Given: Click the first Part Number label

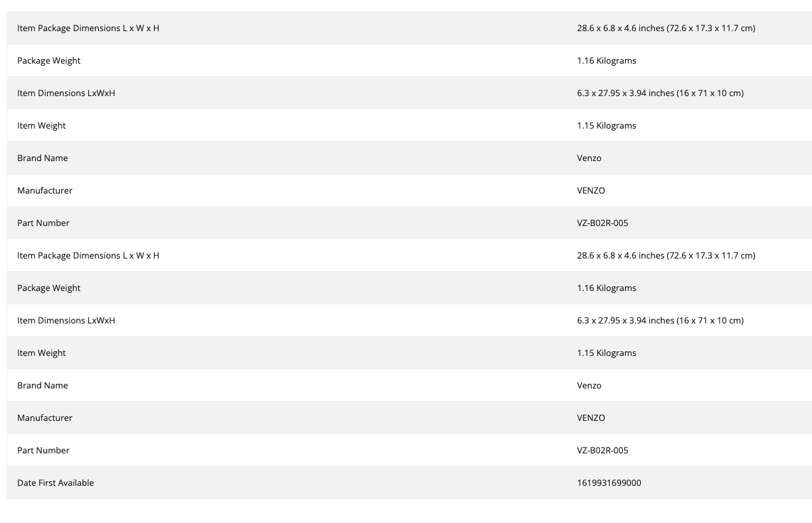Looking at the screenshot, I should [43, 223].
